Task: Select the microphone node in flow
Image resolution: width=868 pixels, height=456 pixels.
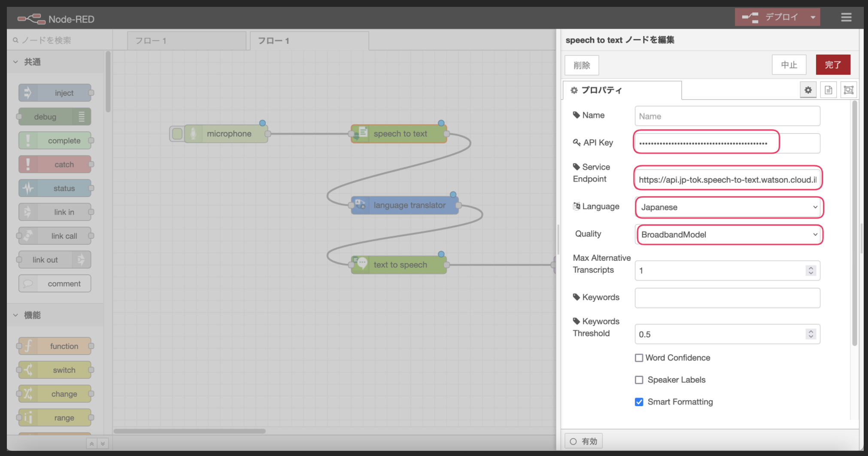Action: 226,134
